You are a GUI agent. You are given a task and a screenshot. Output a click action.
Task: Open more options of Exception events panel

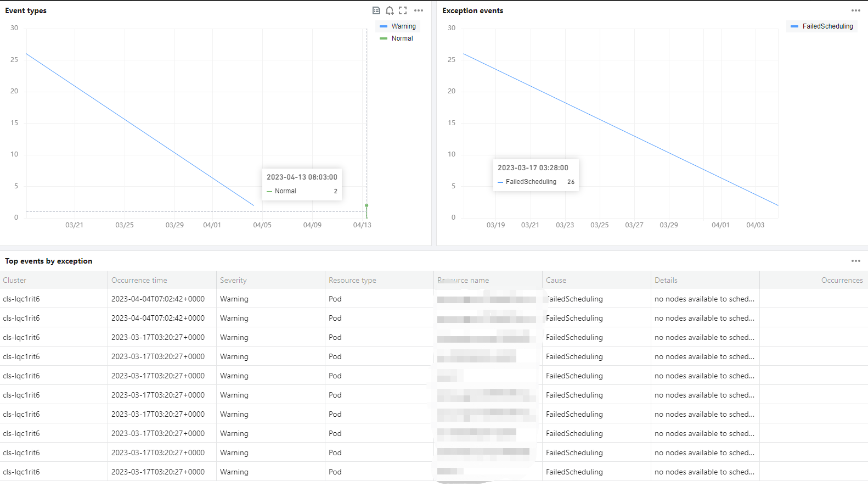856,10
